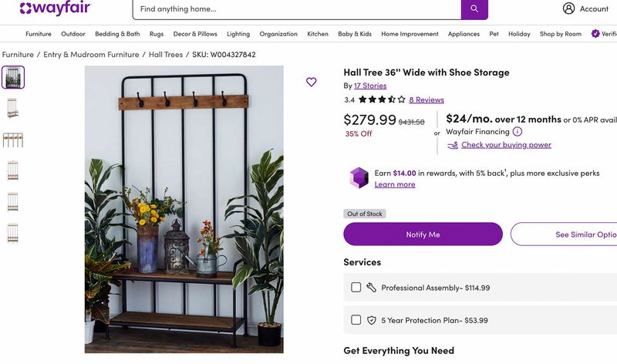Image resolution: width=617 pixels, height=364 pixels.
Task: Save item with the heart icon
Action: point(312,82)
